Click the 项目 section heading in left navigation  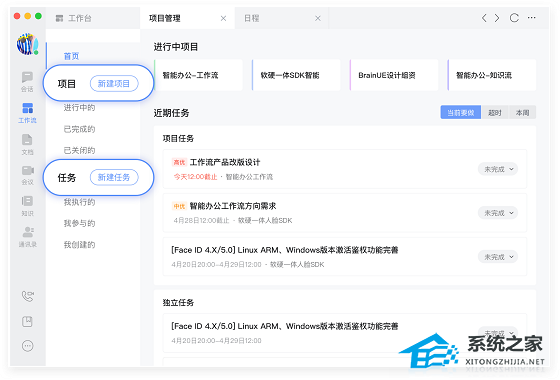(67, 84)
